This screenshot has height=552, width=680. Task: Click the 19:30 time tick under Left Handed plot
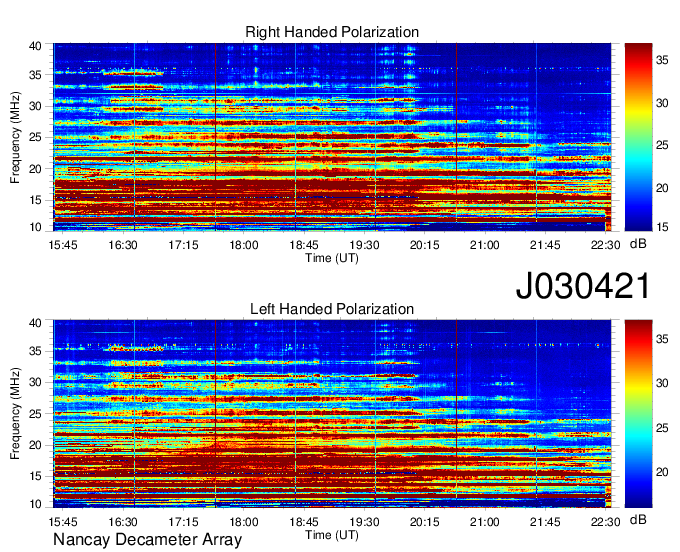coord(364,522)
